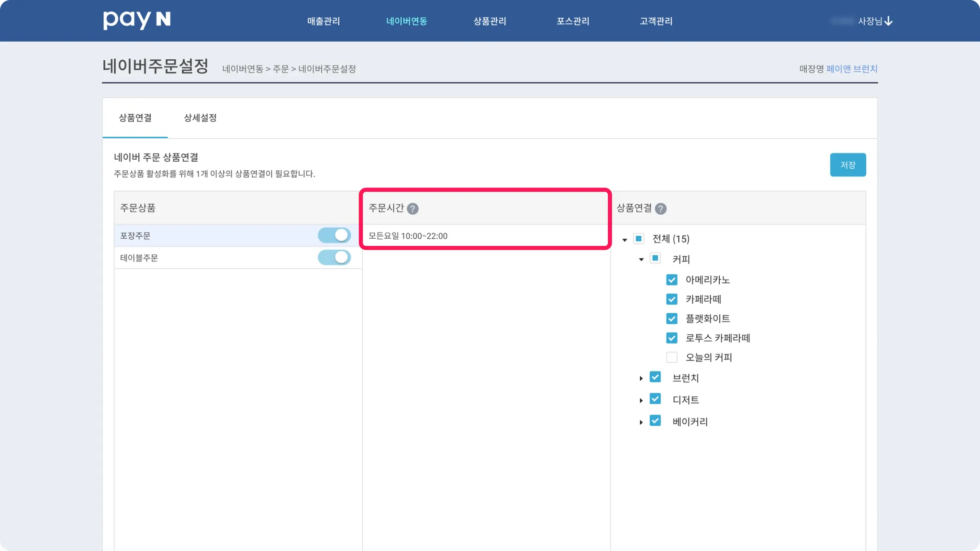Toggle the 테이블주문 switch
This screenshot has width=980, height=551.
pyautogui.click(x=334, y=257)
